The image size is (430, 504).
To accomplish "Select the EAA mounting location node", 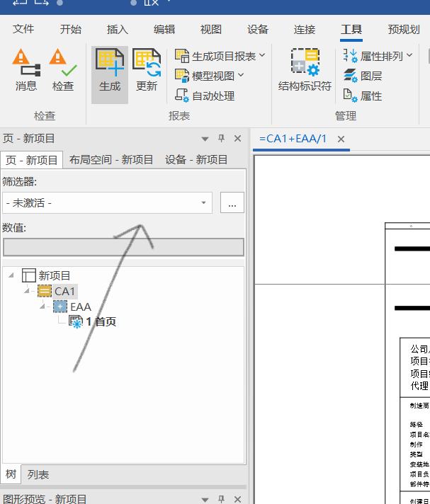I will (x=81, y=307).
